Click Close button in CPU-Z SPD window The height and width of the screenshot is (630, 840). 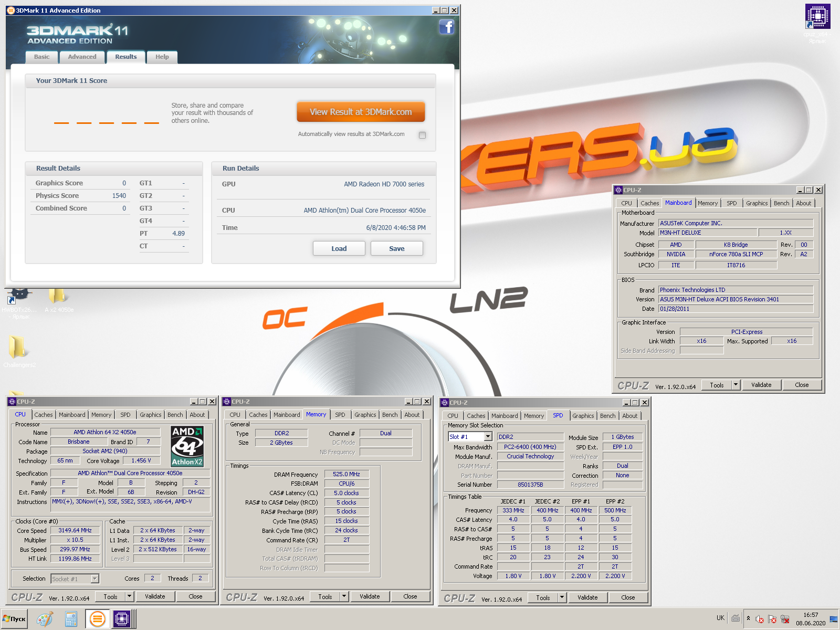coord(628,597)
